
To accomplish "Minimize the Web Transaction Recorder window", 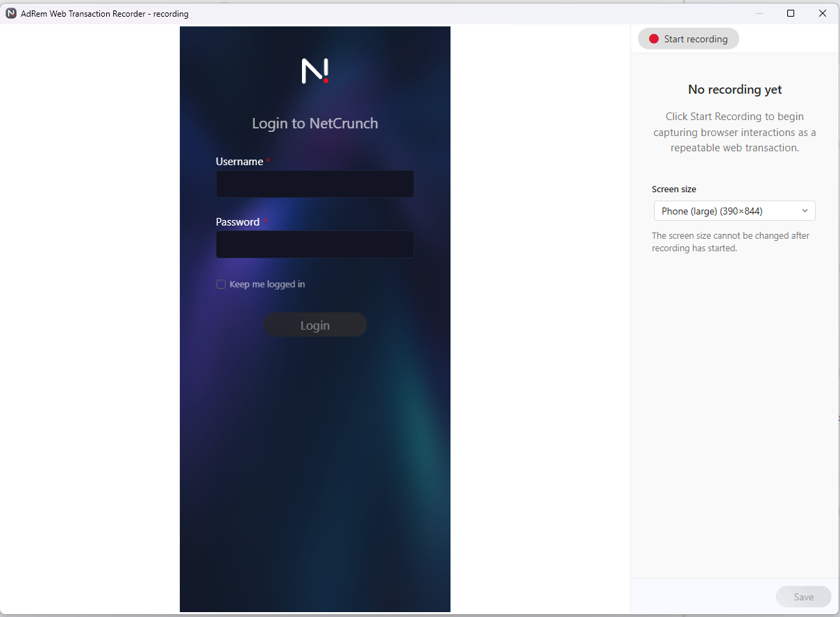I will 759,13.
